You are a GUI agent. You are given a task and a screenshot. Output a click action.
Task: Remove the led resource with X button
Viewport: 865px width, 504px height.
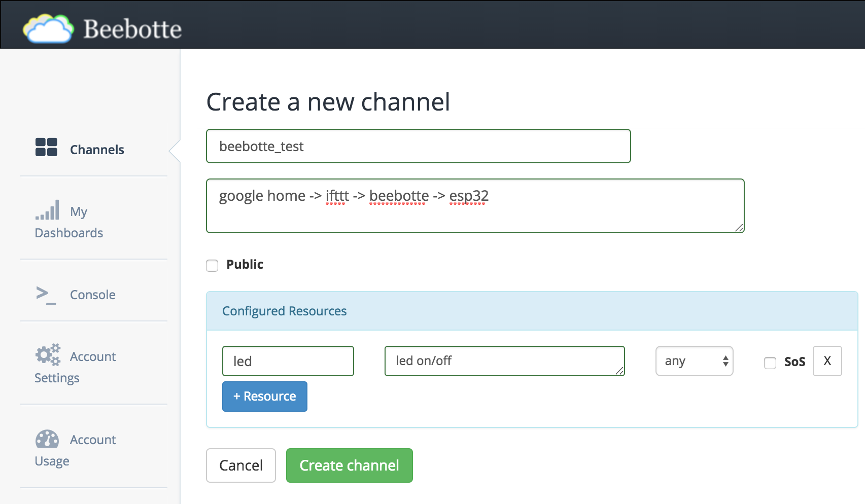(x=827, y=361)
